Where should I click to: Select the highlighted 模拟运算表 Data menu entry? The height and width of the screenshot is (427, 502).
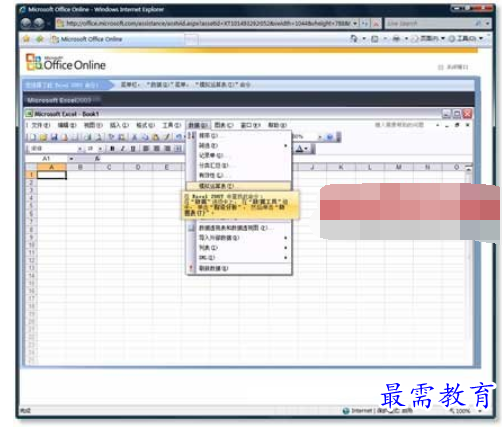pyautogui.click(x=239, y=186)
